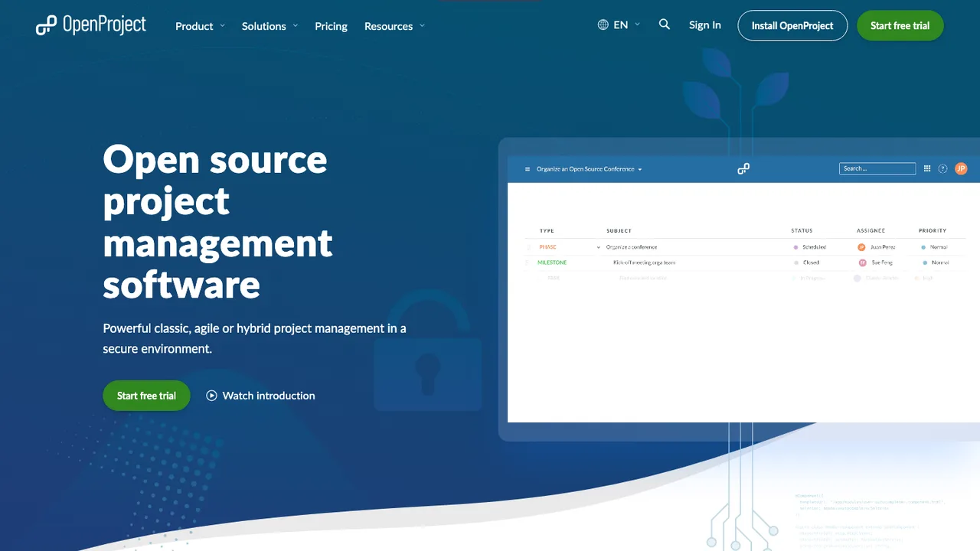This screenshot has height=551, width=980.
Task: Toggle the hamburger menu in app preview
Action: [528, 169]
